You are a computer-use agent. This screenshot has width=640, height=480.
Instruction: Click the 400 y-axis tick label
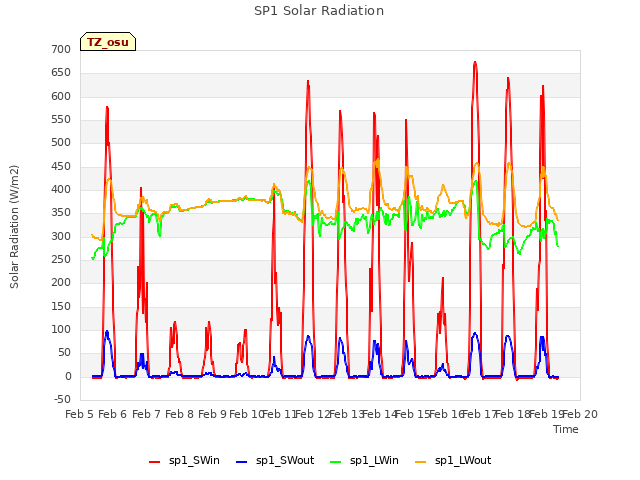(61, 189)
